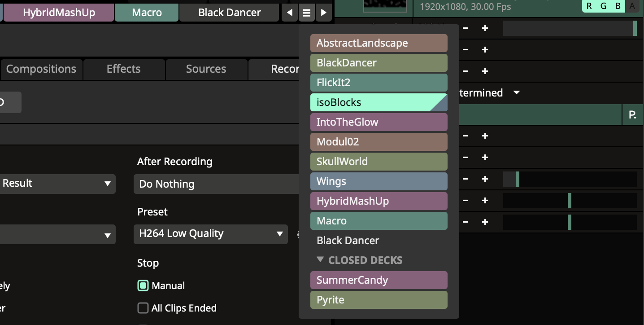Click the left arrow to scroll deck tabs
Image resolution: width=644 pixels, height=325 pixels.
290,13
